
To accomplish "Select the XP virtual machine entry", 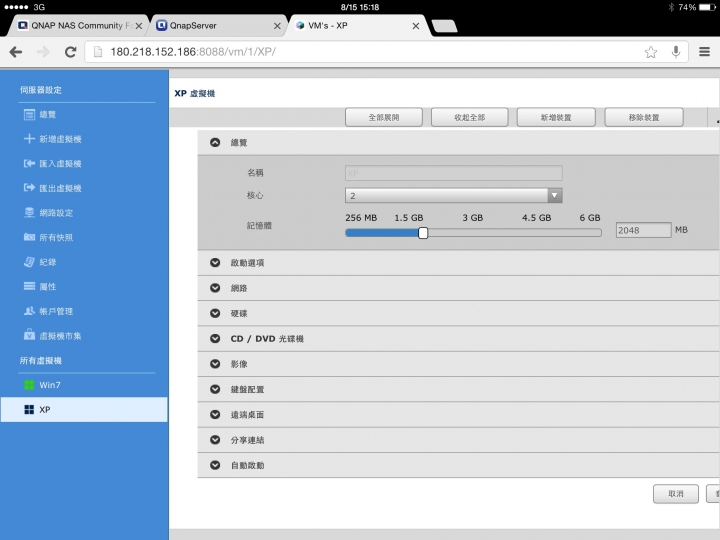I will pos(84,410).
